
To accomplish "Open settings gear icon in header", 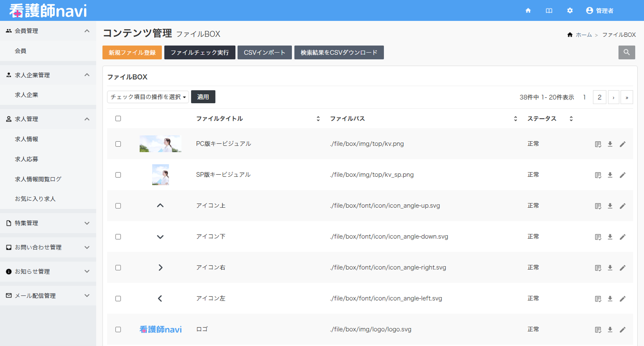I will click(570, 10).
